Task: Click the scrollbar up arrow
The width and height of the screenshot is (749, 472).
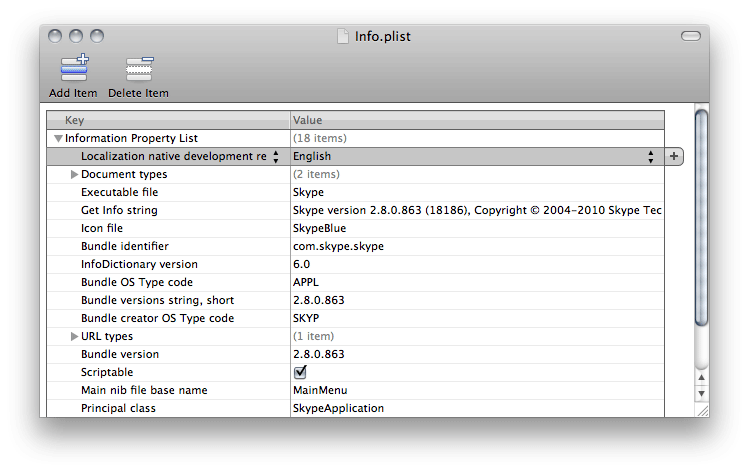Action: (701, 378)
